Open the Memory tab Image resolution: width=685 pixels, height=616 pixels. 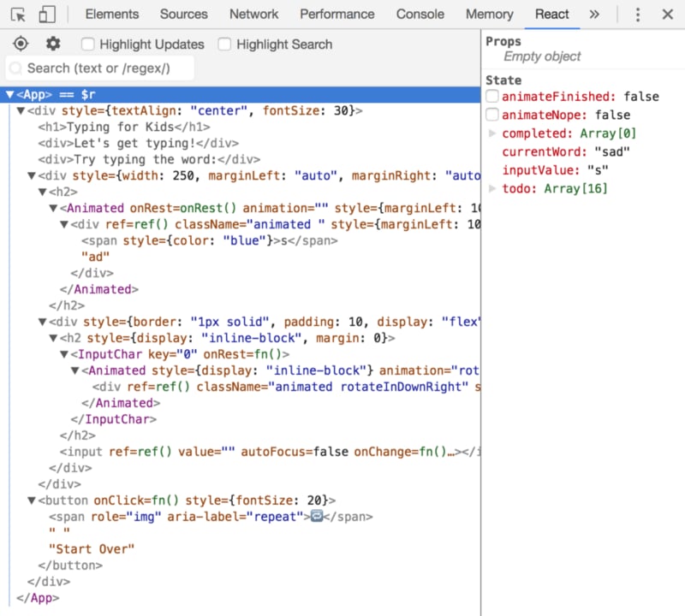[489, 15]
